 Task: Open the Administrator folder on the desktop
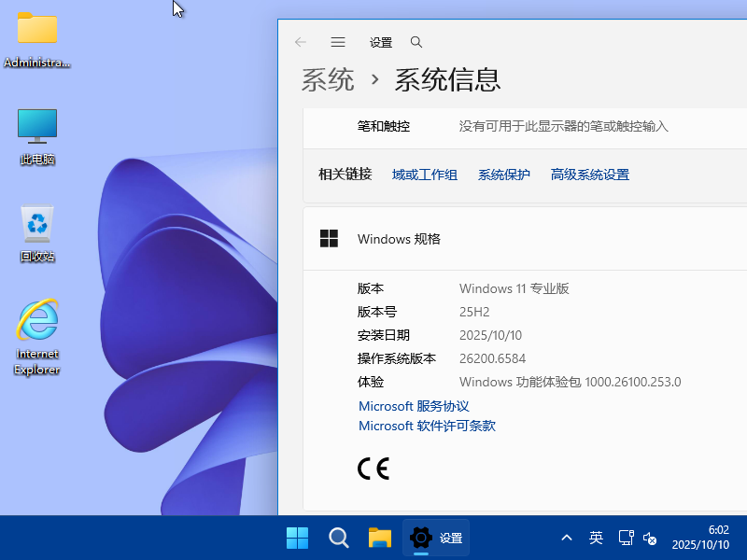tap(36, 37)
